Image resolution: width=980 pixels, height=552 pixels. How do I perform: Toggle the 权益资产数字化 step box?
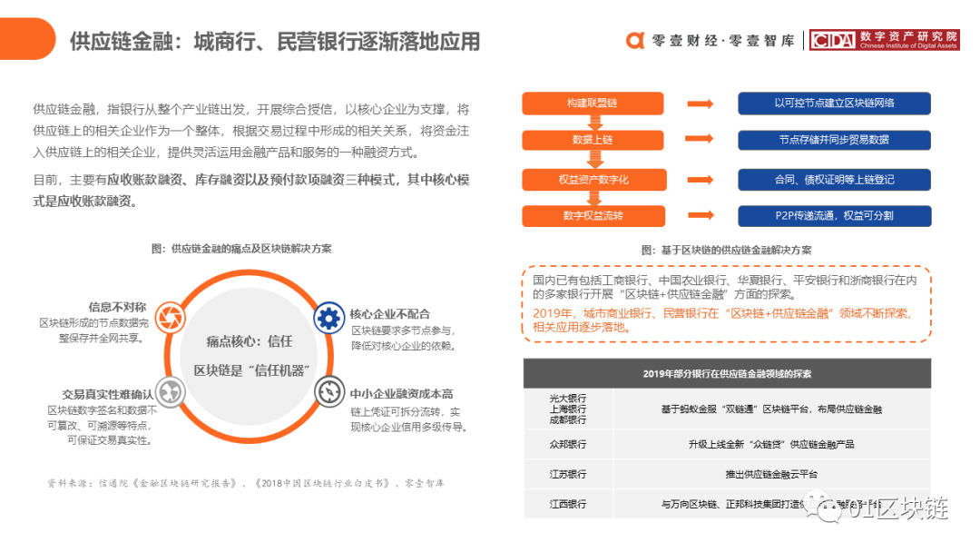(x=593, y=179)
